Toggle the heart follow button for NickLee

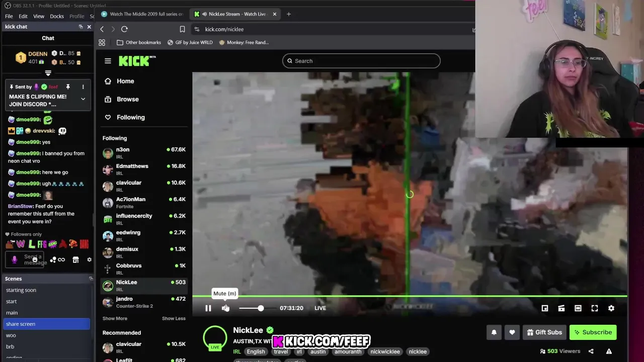tap(512, 332)
